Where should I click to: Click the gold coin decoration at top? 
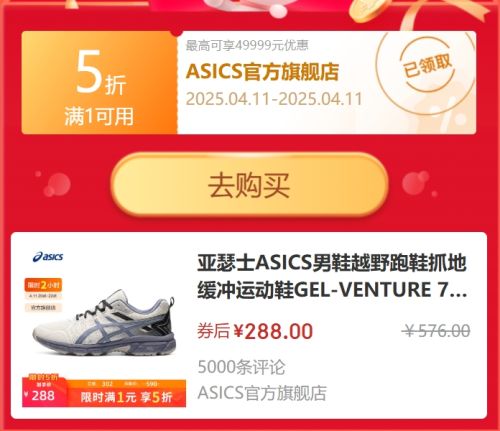[369, 10]
